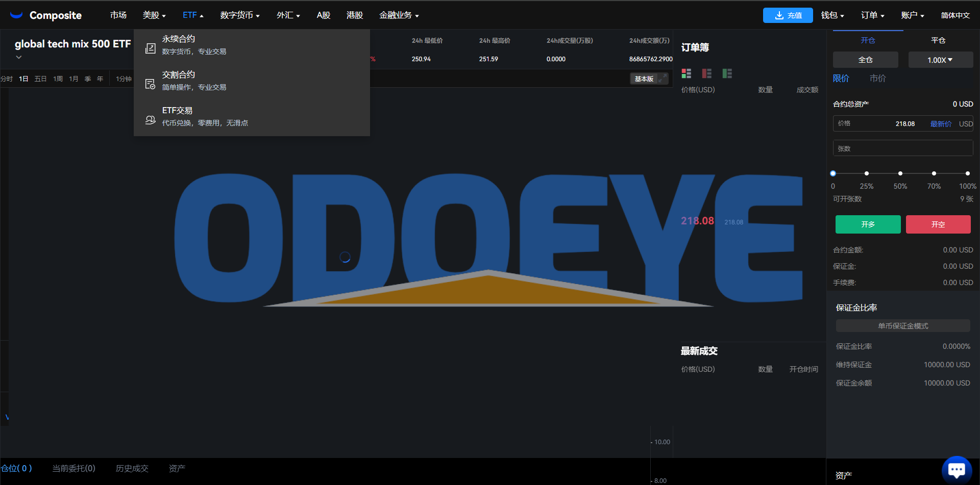Image resolution: width=980 pixels, height=485 pixels.
Task: Show sell-only (red) order book view icon
Action: click(x=707, y=73)
